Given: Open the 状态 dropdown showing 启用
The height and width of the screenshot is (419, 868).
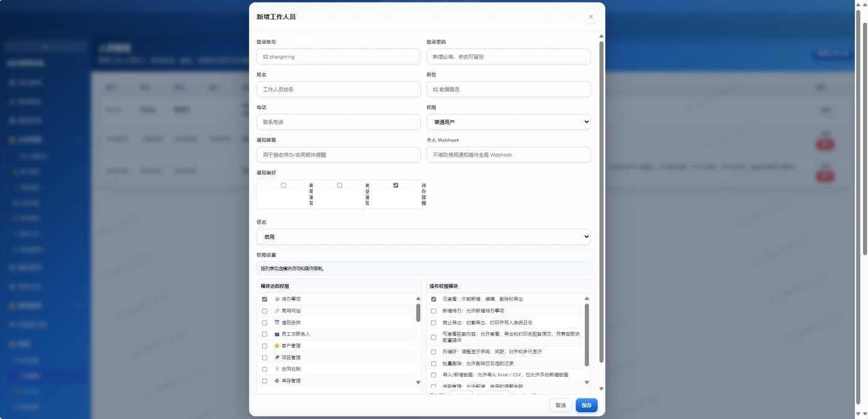Looking at the screenshot, I should [423, 237].
